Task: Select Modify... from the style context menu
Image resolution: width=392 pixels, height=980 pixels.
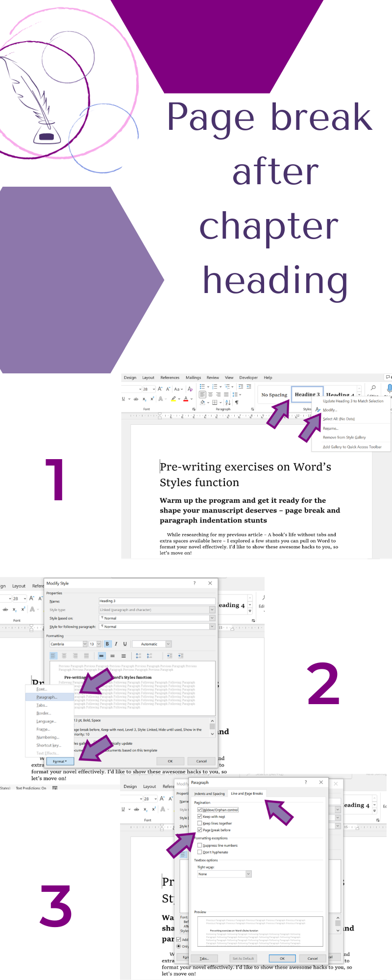Action: 330,410
